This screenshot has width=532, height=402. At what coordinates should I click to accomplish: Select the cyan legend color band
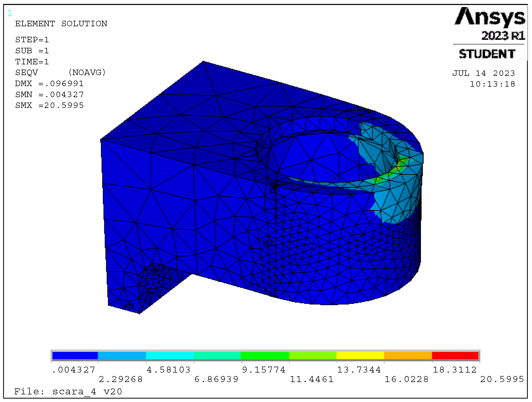coord(169,355)
